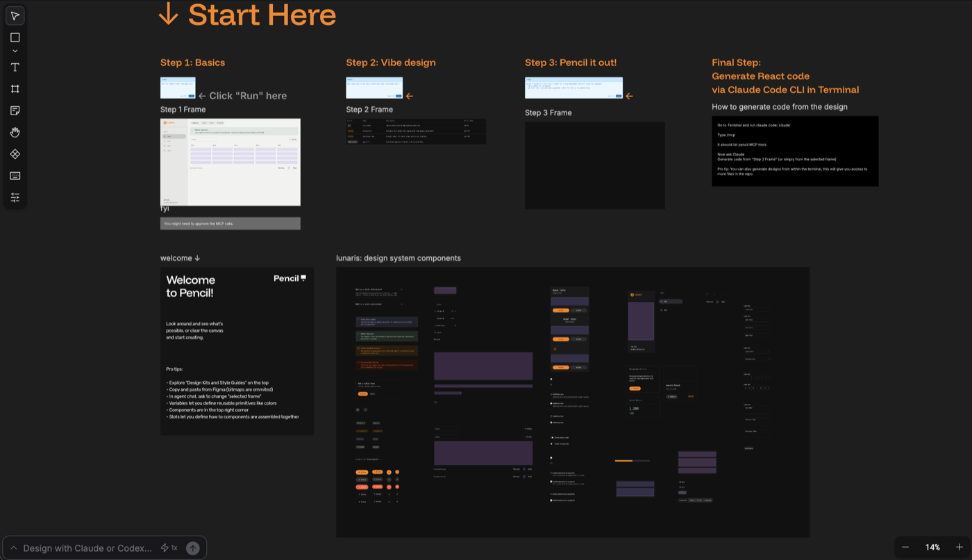Image resolution: width=972 pixels, height=560 pixels.
Task: Select the Step 1 Frame thumbnail
Action: pyautogui.click(x=231, y=162)
